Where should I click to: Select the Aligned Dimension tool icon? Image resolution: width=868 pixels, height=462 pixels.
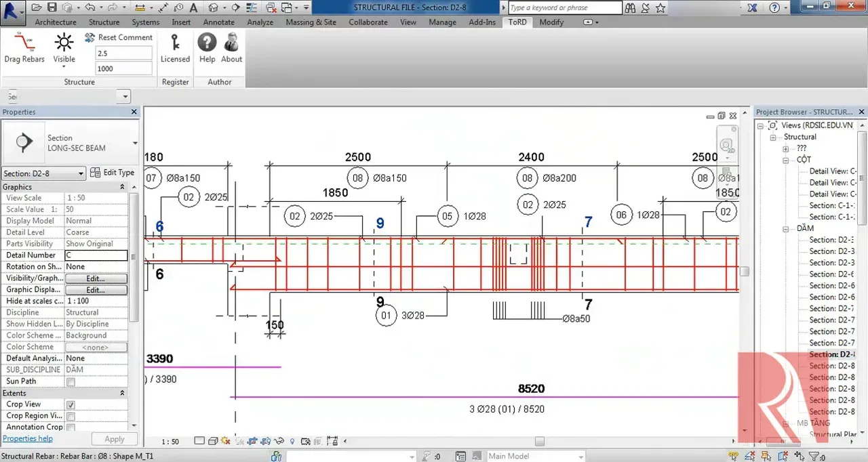tap(163, 8)
